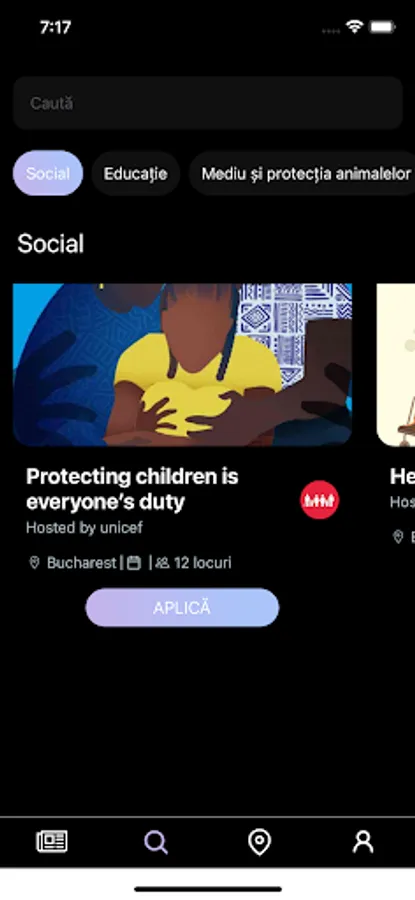Tap the Wi-Fi status bar icon
415x900 pixels.
tap(355, 27)
